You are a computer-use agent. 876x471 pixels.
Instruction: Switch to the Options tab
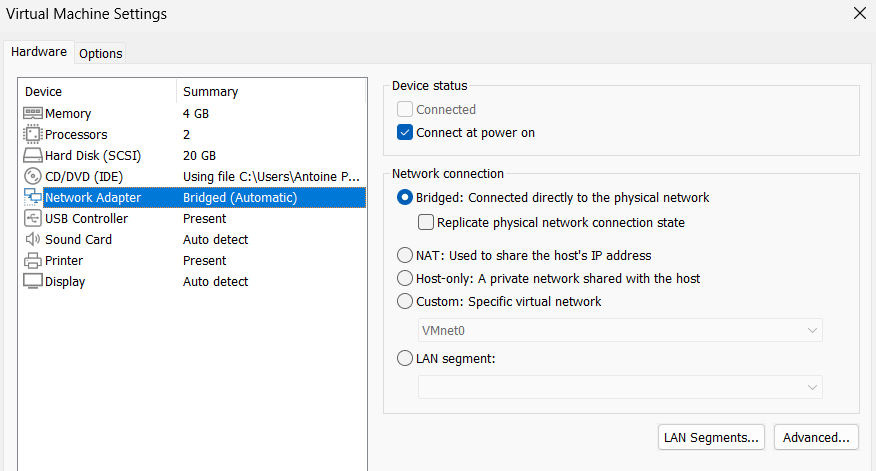(100, 53)
